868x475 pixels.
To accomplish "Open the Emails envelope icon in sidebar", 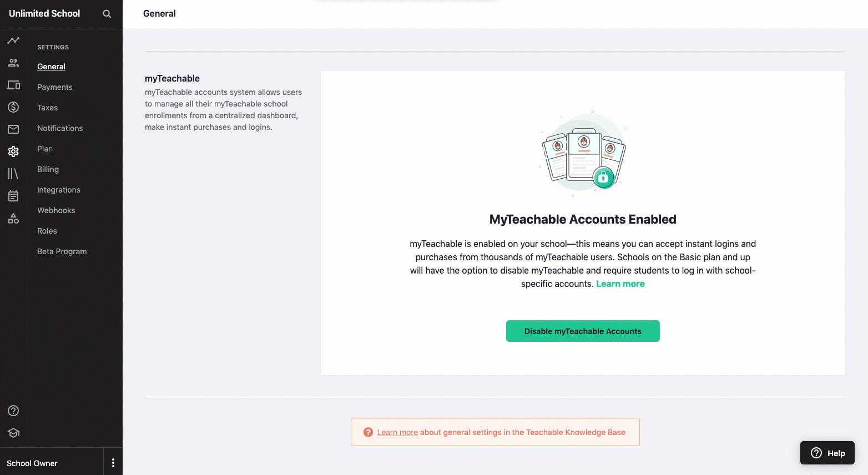I will (x=13, y=129).
